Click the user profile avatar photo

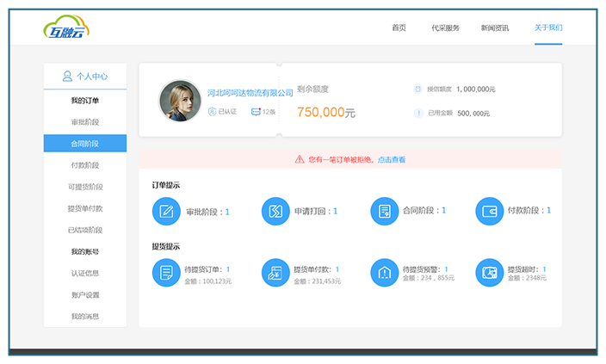[180, 101]
